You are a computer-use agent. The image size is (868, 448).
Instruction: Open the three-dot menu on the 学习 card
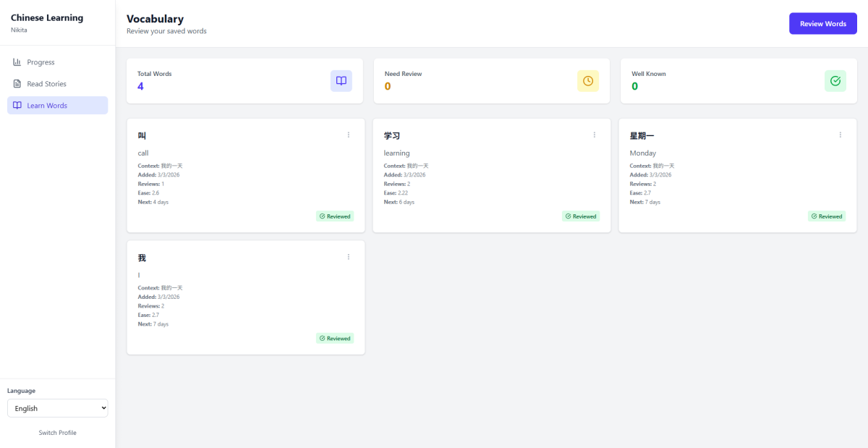[x=595, y=135]
